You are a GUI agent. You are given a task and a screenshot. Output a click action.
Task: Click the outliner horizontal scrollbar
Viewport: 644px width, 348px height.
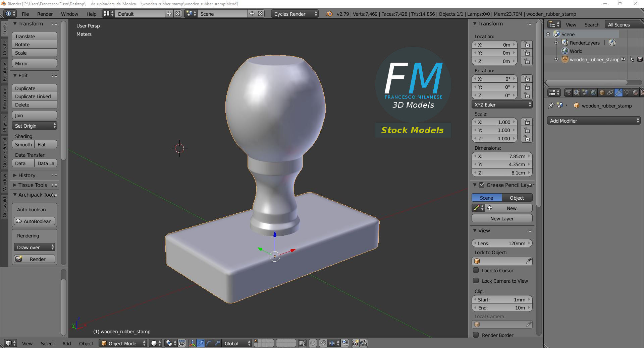(x=586, y=82)
